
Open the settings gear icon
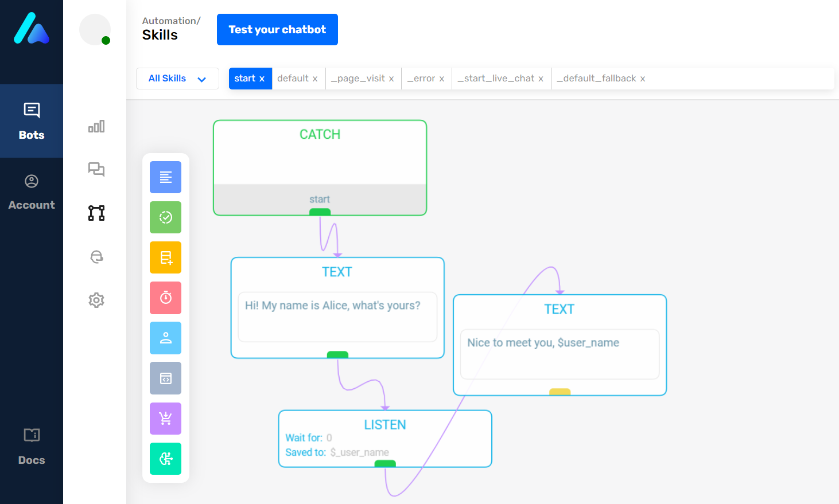pos(96,300)
